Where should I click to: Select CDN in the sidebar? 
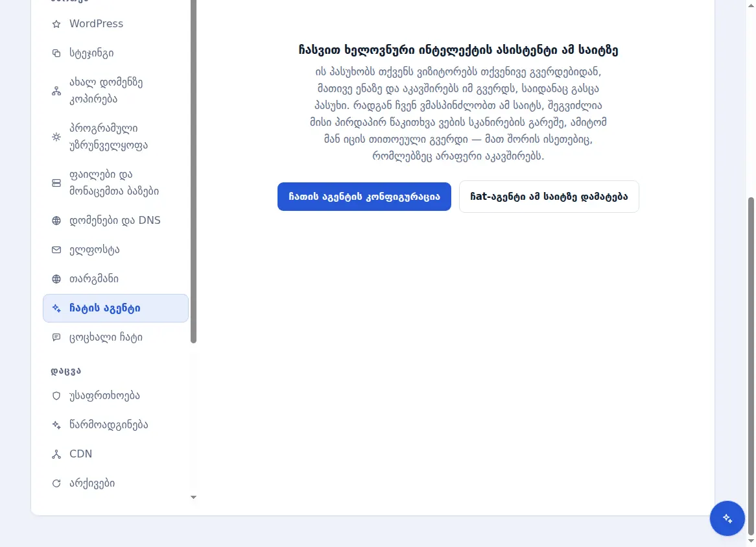click(115, 454)
